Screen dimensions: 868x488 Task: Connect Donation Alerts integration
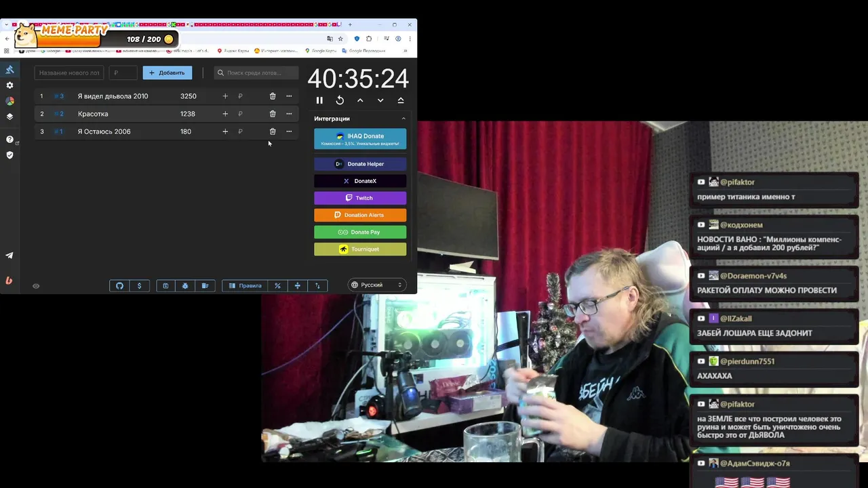click(x=360, y=215)
